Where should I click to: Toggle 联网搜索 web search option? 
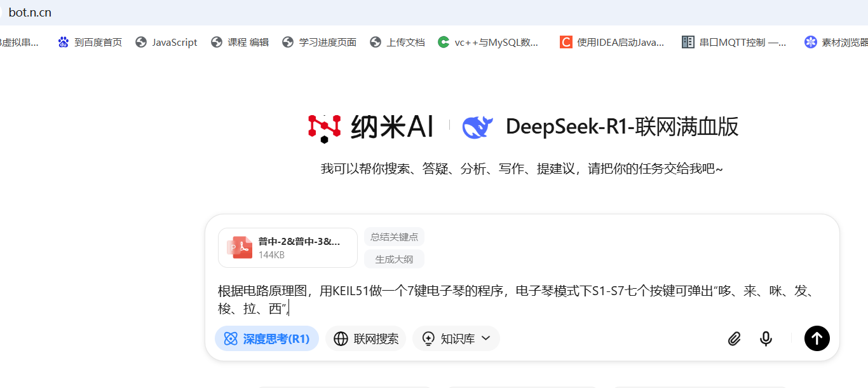[366, 339]
